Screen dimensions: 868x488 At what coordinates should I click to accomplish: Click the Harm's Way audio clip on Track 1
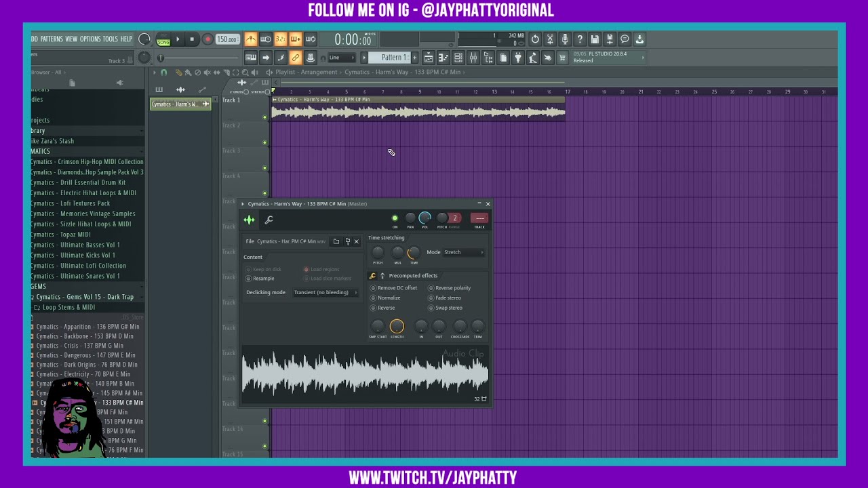418,109
